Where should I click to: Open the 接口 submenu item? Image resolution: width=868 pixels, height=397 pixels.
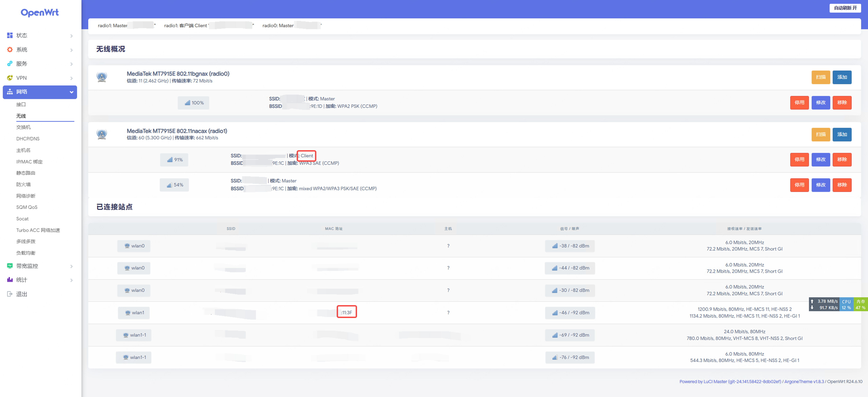pos(21,104)
